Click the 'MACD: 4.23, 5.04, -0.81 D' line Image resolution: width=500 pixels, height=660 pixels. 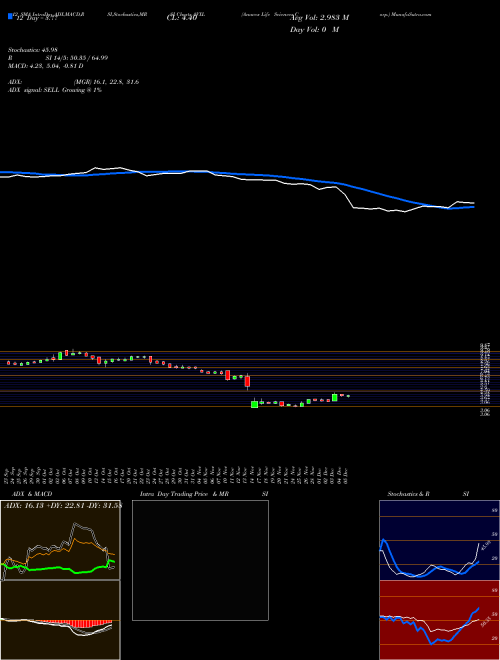click(45, 66)
